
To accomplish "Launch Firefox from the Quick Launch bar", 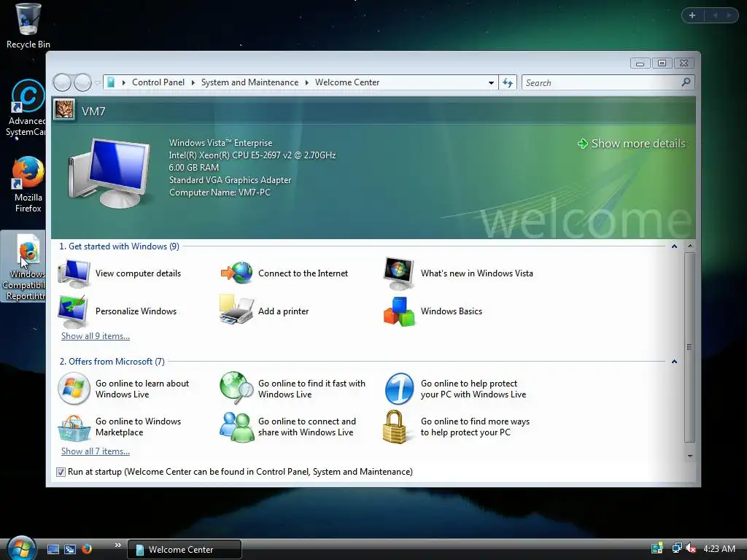I will click(x=87, y=549).
